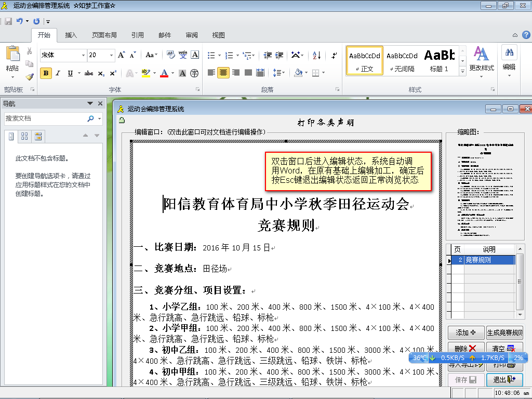Click the justify text alignment icon
This screenshot has height=399, width=532.
pyautogui.click(x=248, y=73)
